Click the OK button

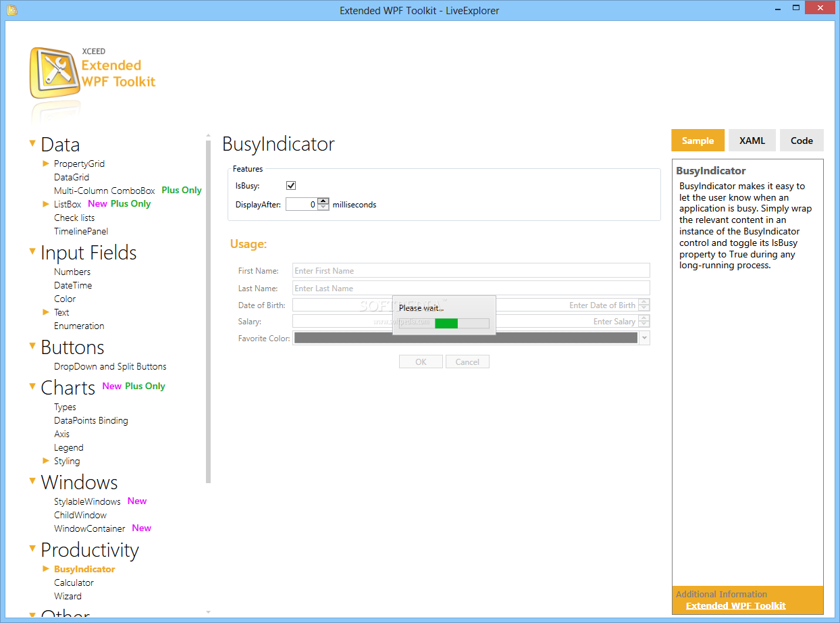(421, 362)
